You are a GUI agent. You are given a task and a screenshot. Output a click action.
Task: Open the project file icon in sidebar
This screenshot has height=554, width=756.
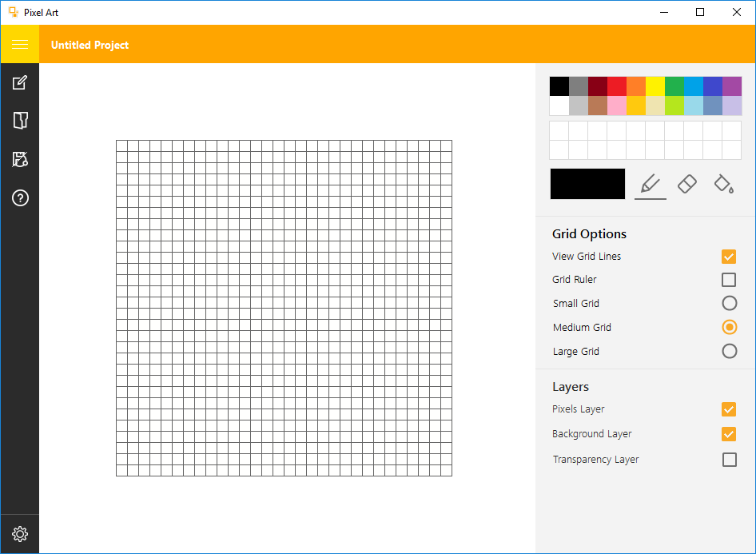coord(20,121)
